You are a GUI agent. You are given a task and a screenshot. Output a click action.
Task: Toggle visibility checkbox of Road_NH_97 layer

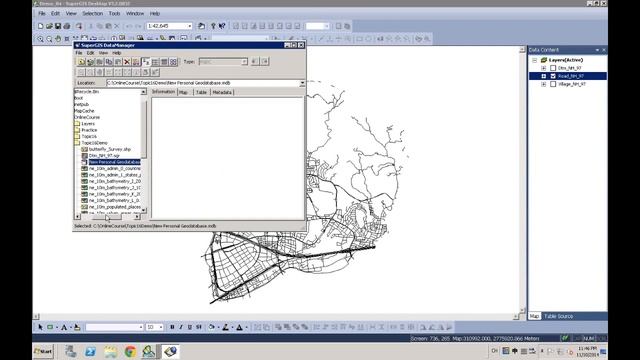pyautogui.click(x=553, y=76)
